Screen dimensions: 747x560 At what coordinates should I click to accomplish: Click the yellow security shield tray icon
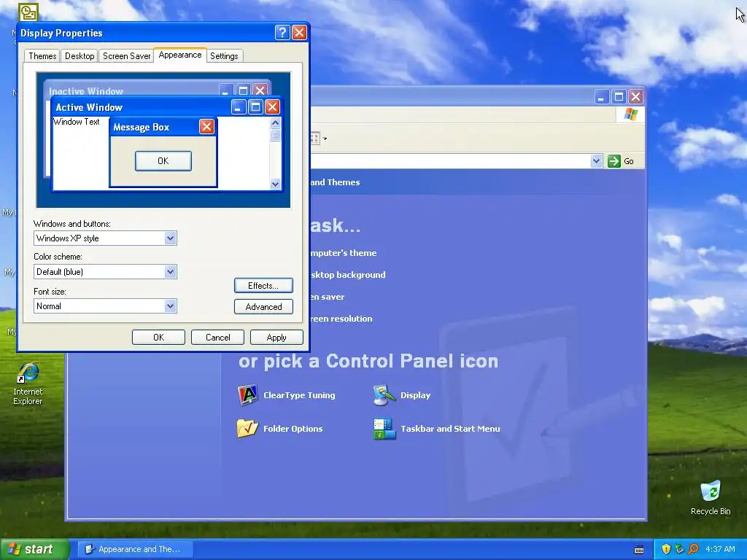coord(666,549)
